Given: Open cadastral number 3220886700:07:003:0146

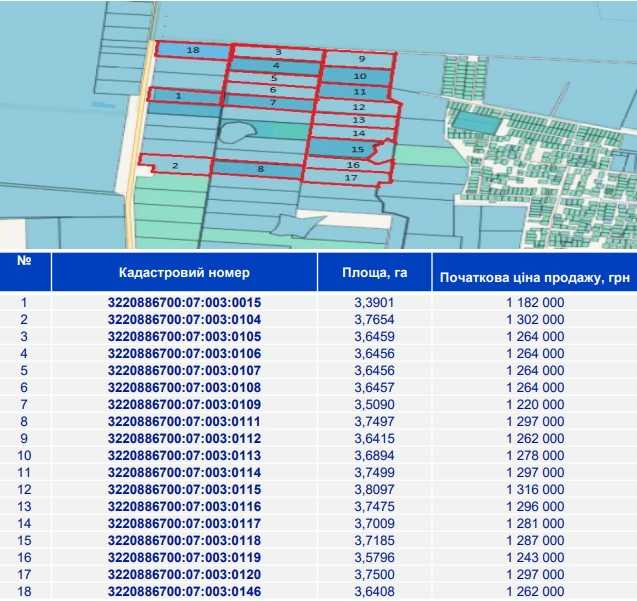Looking at the screenshot, I should pyautogui.click(x=184, y=591).
